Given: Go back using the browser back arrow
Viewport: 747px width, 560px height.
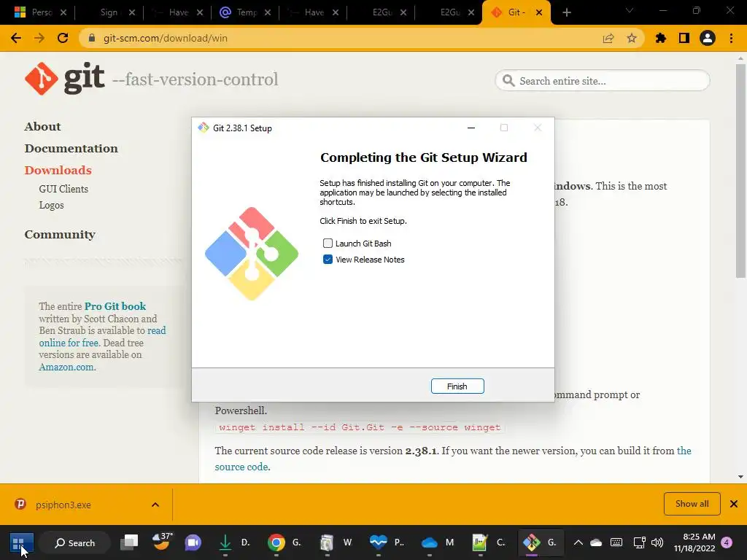Looking at the screenshot, I should click(x=16, y=38).
